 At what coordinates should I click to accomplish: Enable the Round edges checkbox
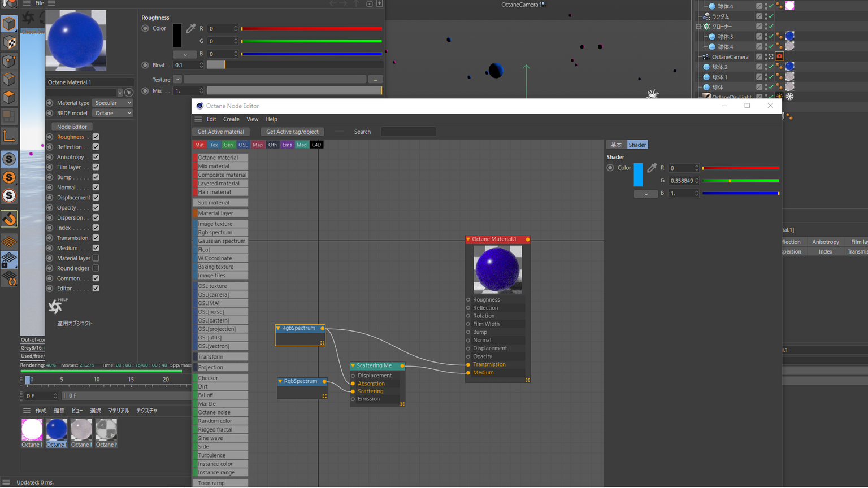point(96,268)
